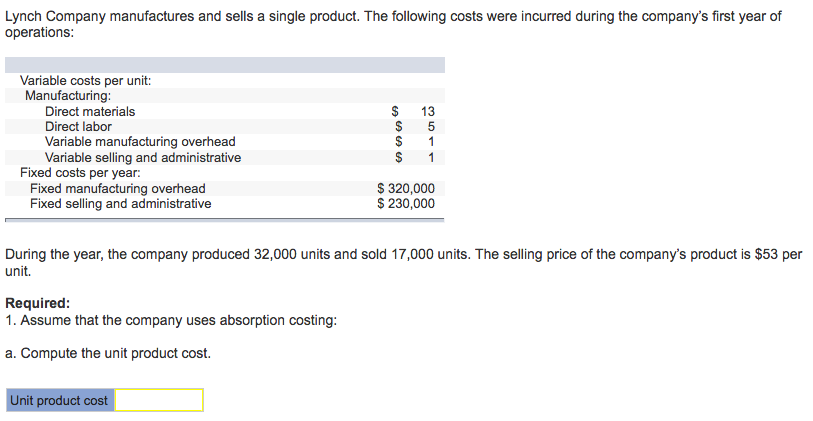
Task: Click the $230,000 fixed selling amount
Action: coord(406,203)
